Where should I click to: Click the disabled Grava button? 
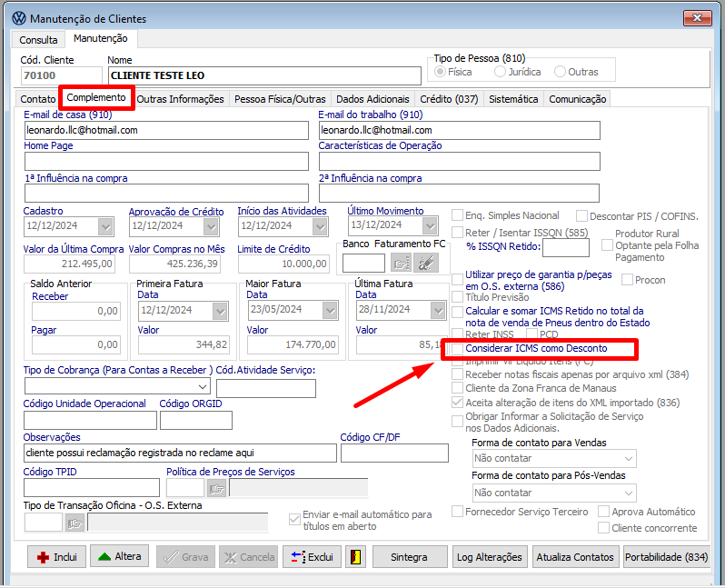[x=185, y=557]
